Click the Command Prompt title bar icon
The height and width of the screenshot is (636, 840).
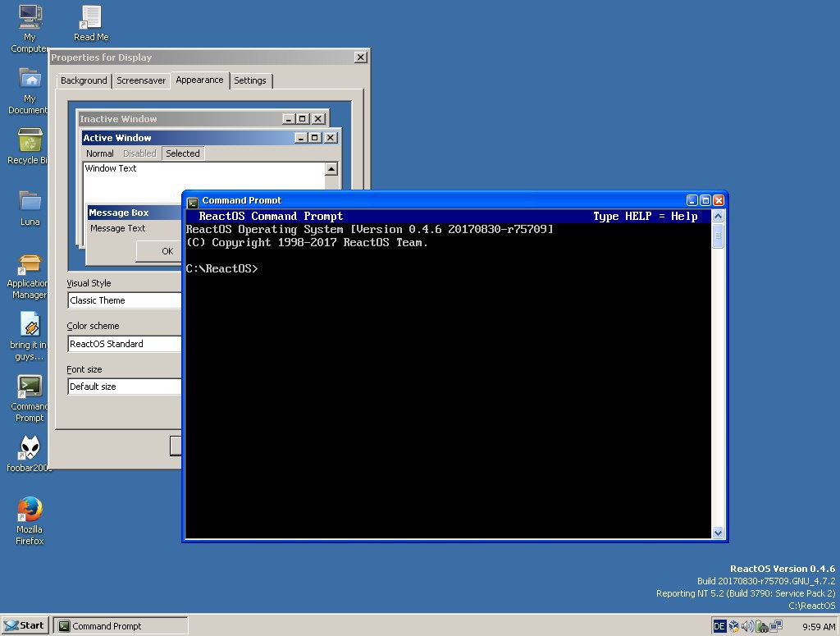click(x=192, y=201)
